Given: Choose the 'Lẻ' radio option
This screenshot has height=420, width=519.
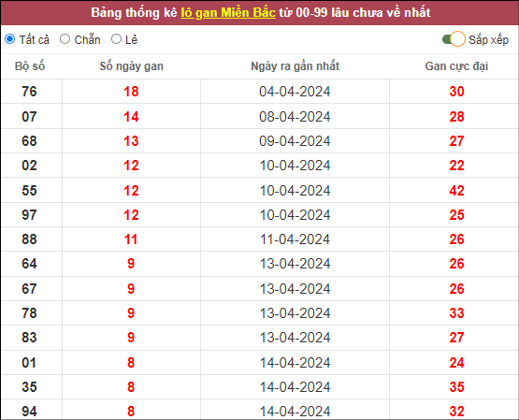Looking at the screenshot, I should click(116, 39).
